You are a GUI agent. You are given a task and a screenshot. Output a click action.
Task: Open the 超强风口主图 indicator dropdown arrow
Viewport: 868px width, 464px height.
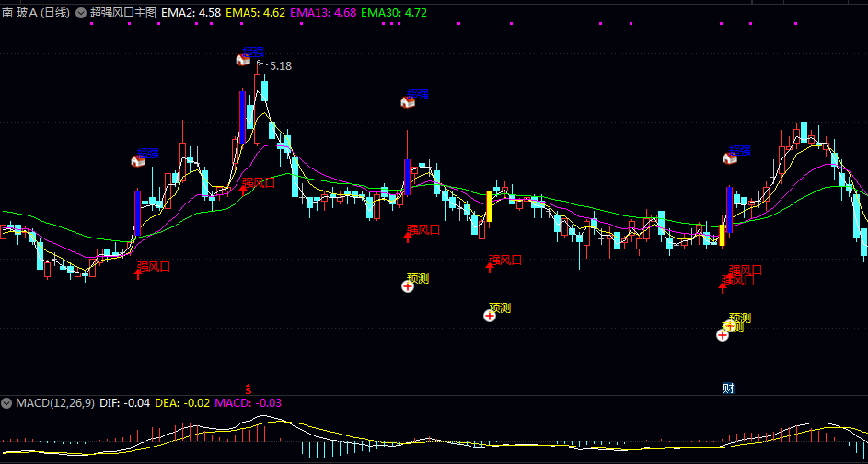tap(81, 13)
